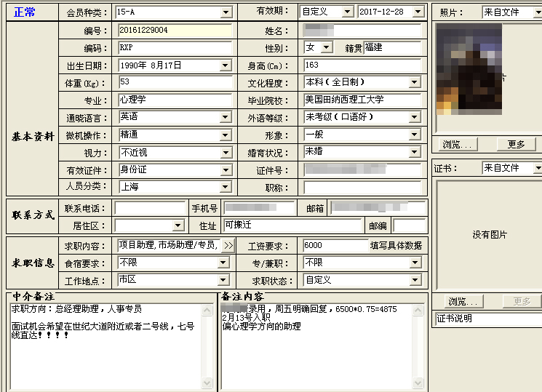Image resolution: width=542 pixels, height=392 pixels.
Task: Open the 有效证件 dropdown showing 身份证
Action: click(x=225, y=170)
